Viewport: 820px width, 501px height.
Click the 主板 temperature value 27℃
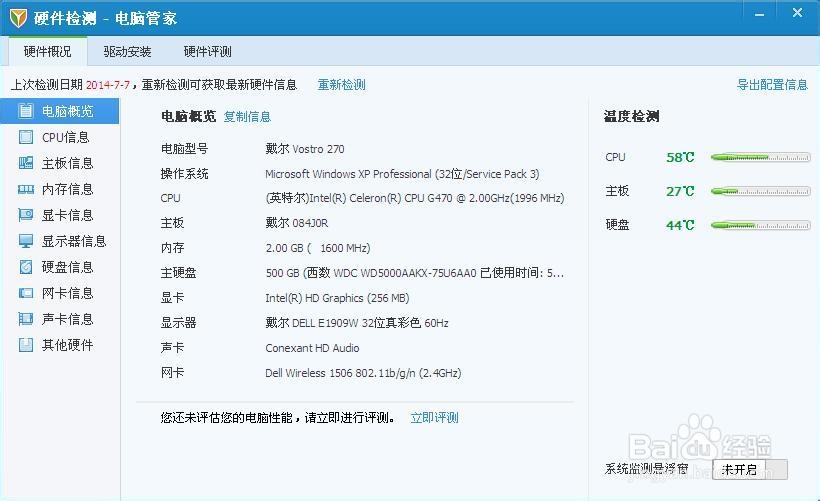680,191
